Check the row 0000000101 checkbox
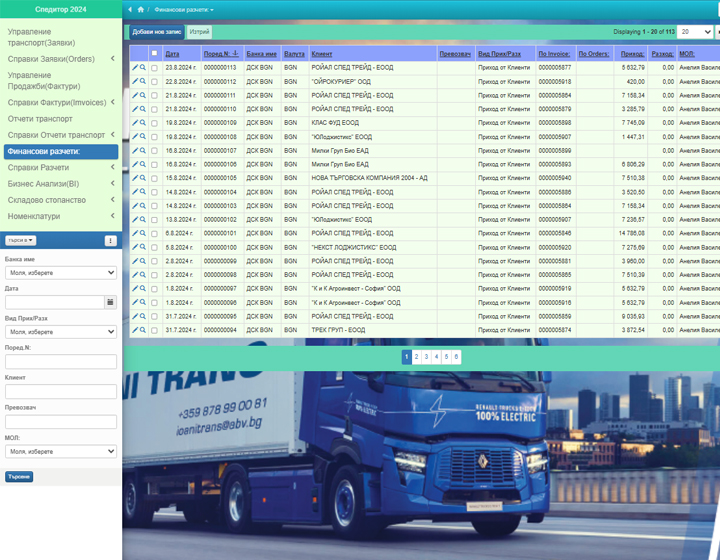The image size is (720, 560). 154,234
